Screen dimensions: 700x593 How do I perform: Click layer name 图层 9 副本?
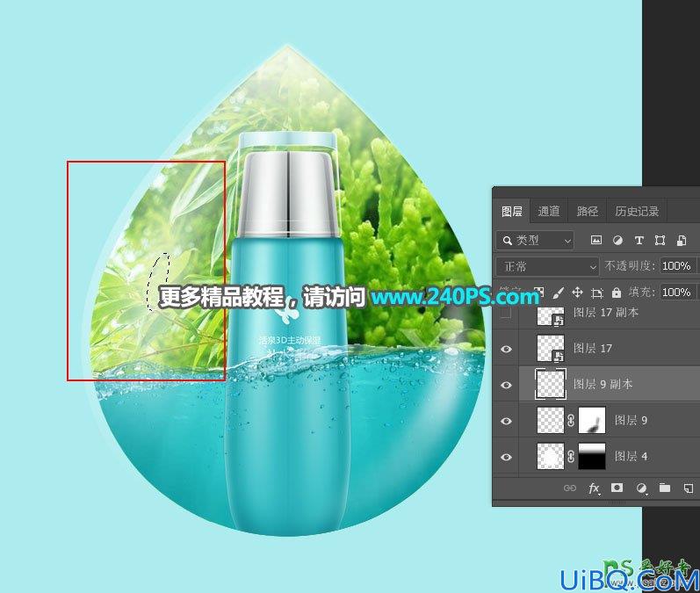click(x=603, y=384)
